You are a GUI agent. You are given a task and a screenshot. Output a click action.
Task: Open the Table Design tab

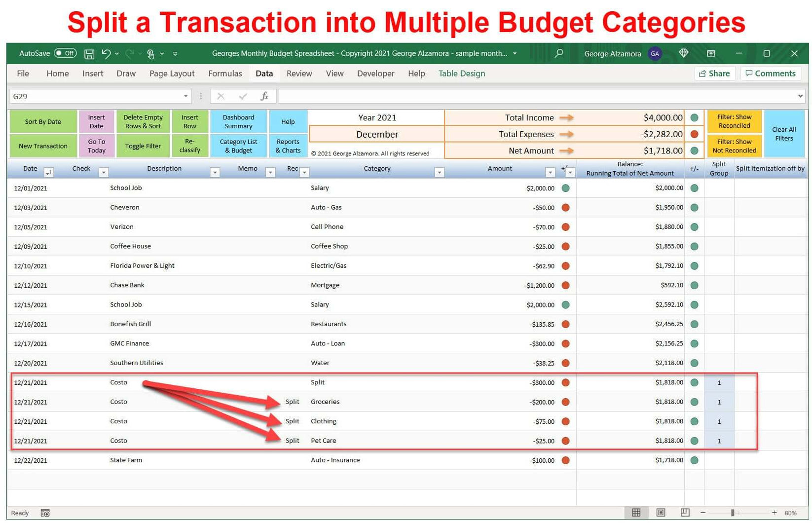pos(461,73)
